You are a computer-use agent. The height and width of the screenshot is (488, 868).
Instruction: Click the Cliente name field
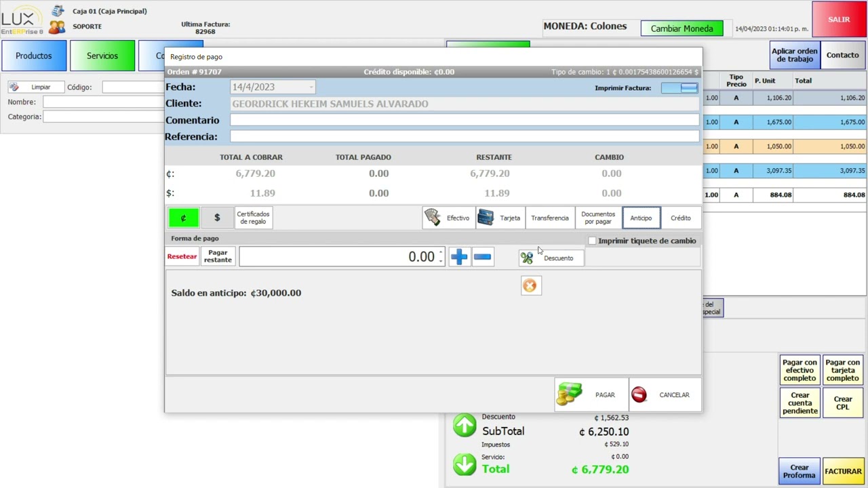click(x=465, y=104)
